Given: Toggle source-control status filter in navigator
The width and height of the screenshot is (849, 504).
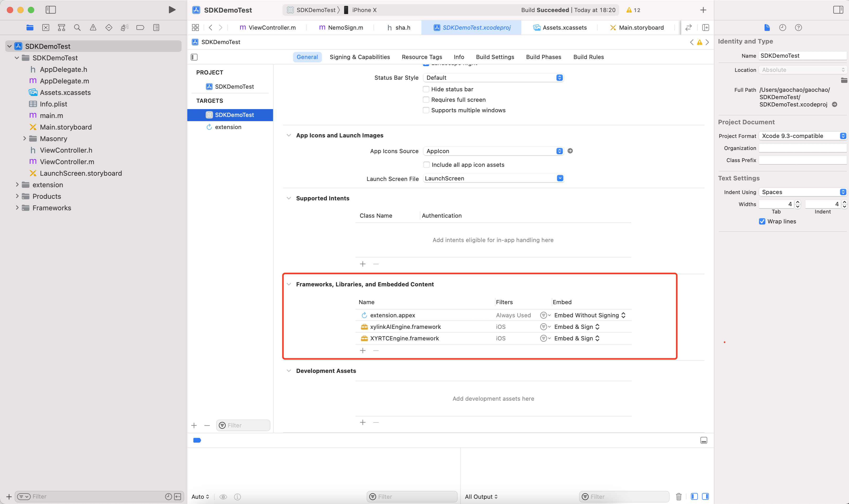Looking at the screenshot, I should pyautogui.click(x=178, y=497).
